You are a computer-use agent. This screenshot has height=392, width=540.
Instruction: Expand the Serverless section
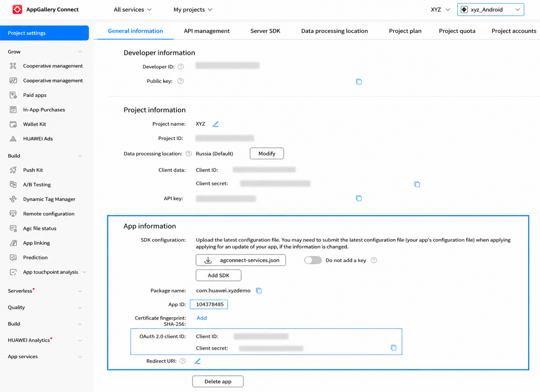click(x=80, y=291)
